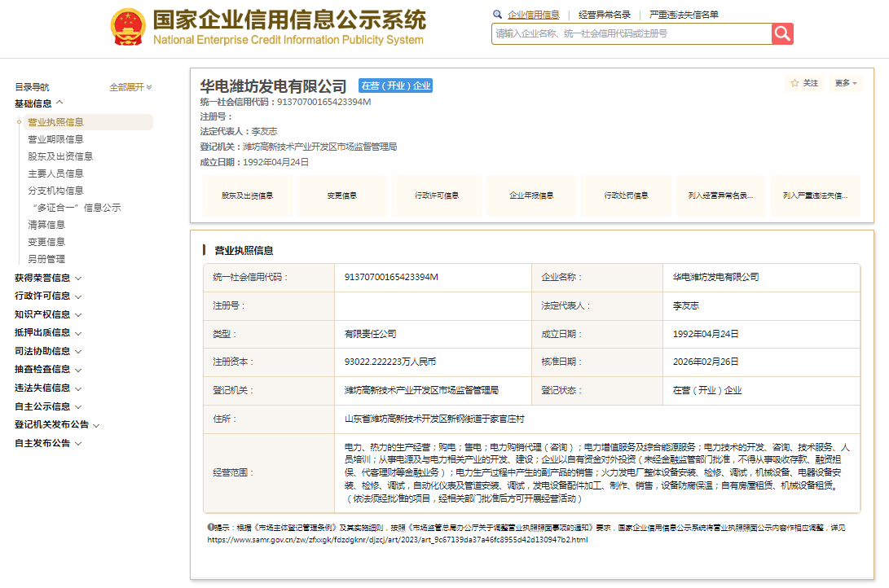Click the 列入经营异常名录 tile
This screenshot has height=588, width=889.
pos(720,195)
